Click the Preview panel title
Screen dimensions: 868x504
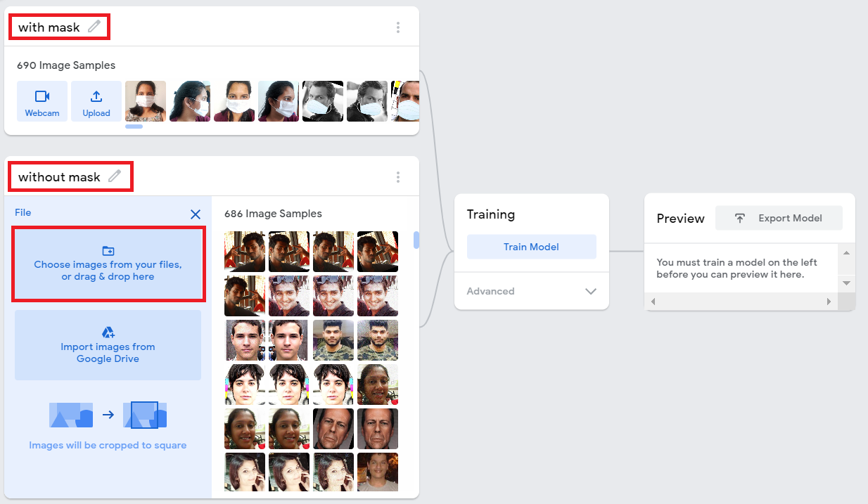point(680,219)
